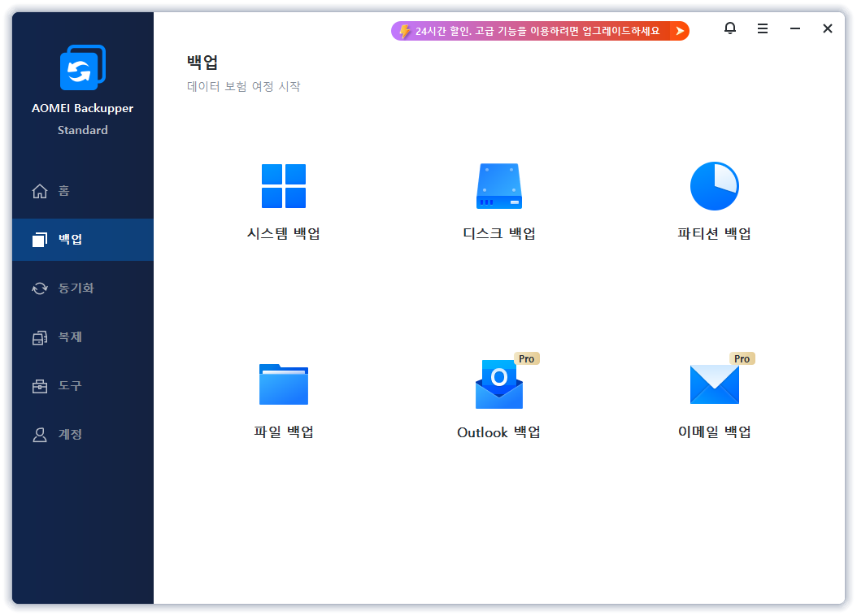Viewport: 857px width, 616px height.
Task: Click the clone (복제) sidebar icon
Action: click(40, 337)
